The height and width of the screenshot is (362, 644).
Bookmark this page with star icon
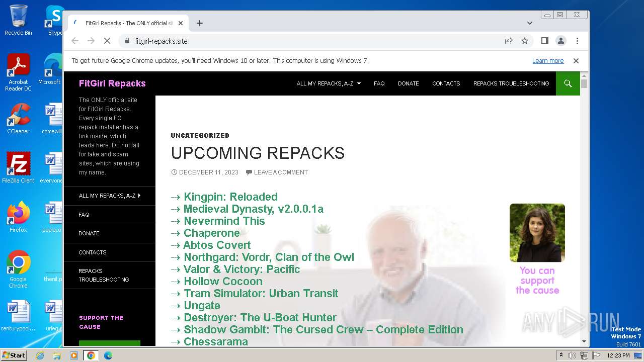point(525,41)
